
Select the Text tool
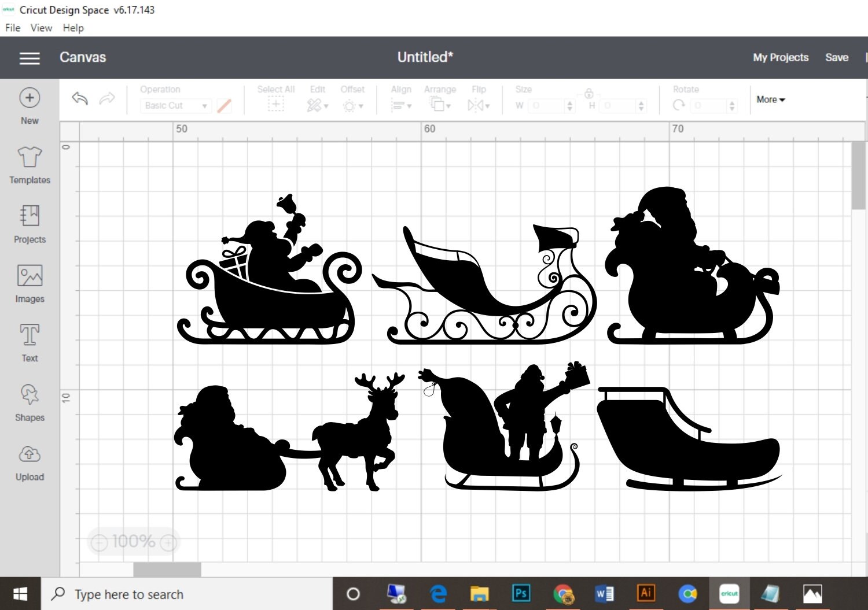tap(30, 343)
